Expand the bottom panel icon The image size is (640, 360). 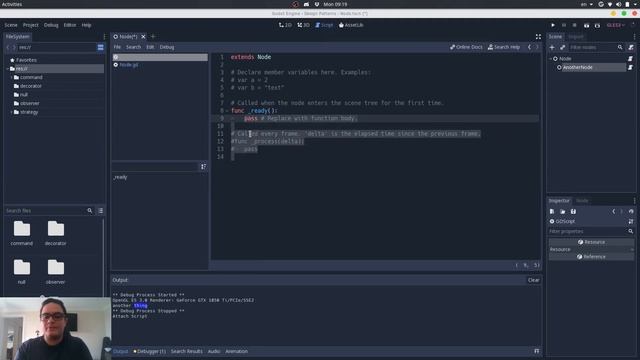[x=537, y=351]
